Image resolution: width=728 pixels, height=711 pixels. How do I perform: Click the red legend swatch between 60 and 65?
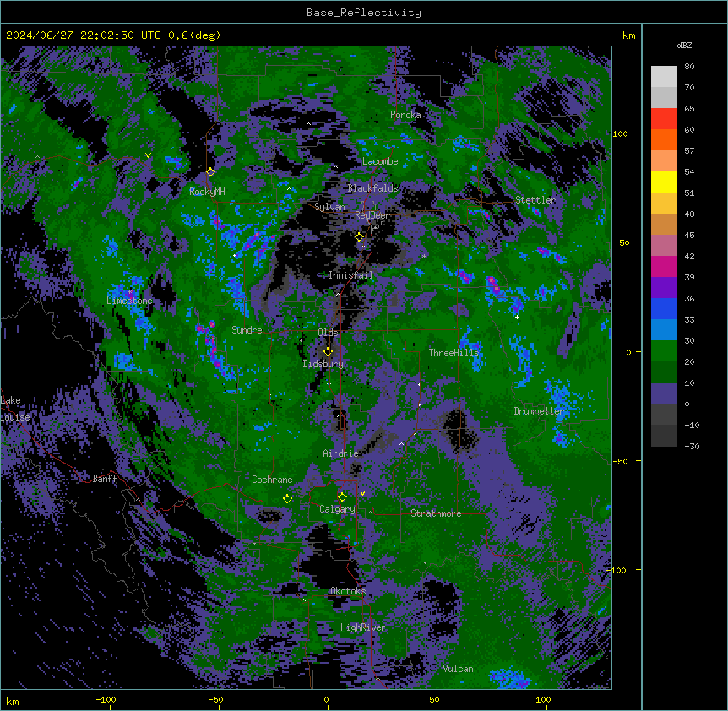click(x=664, y=119)
